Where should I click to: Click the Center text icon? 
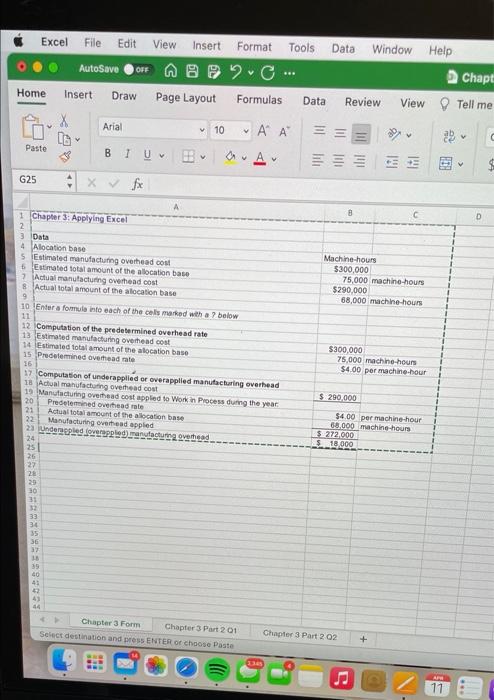pos(339,160)
